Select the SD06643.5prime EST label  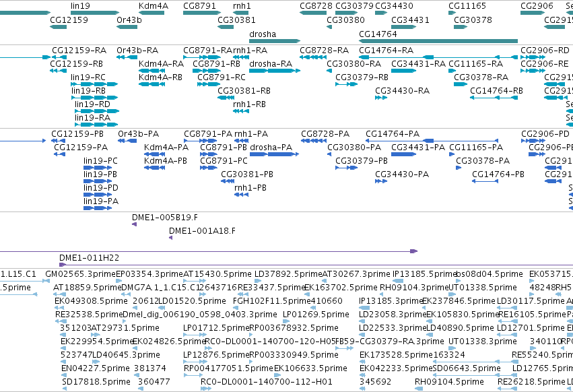(x=467, y=368)
